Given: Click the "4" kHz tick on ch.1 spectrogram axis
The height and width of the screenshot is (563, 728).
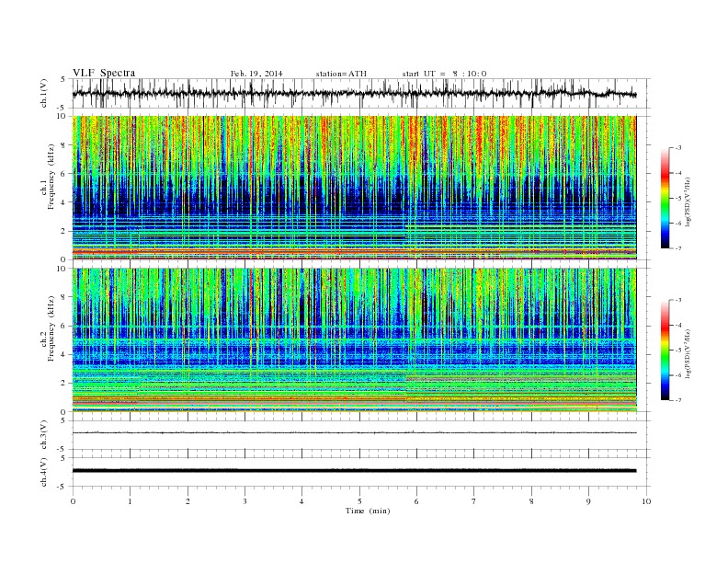Looking at the screenshot, I should [64, 202].
